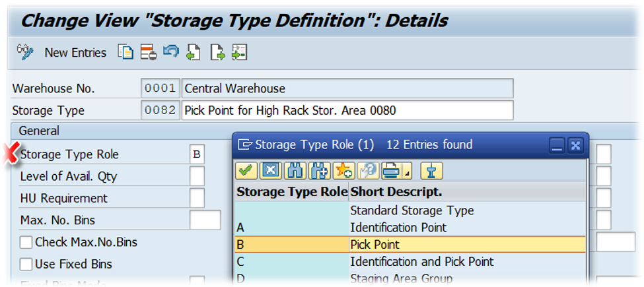The height and width of the screenshot is (287, 644).
Task: Click role code A cell
Action: coord(292,227)
